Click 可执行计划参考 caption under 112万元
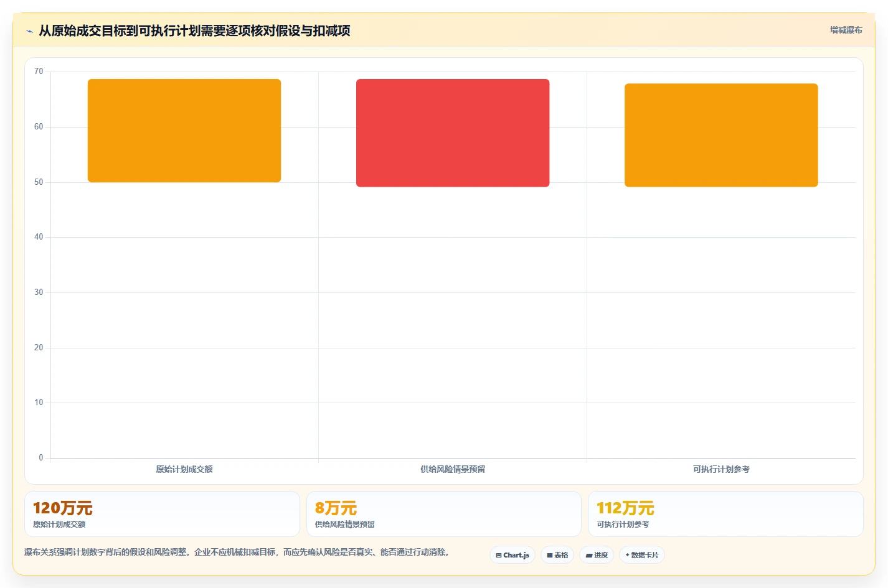Screen dimensions: 888x588 (x=623, y=525)
